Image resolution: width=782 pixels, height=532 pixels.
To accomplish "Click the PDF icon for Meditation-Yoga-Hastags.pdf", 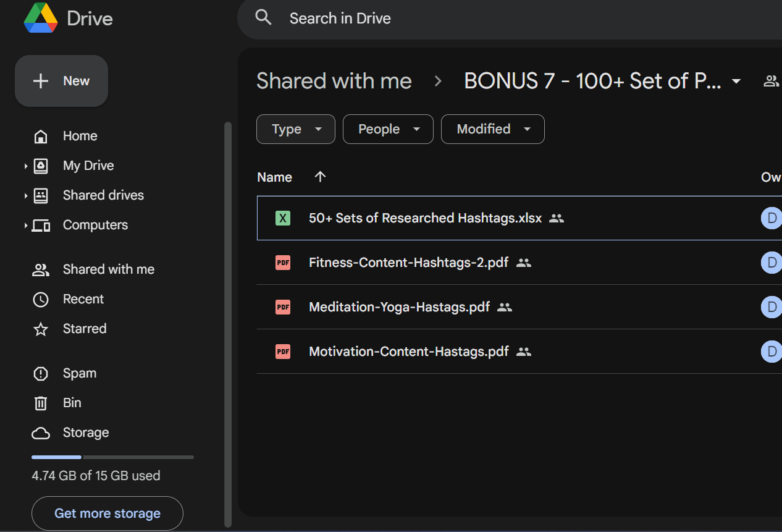I will 283,307.
